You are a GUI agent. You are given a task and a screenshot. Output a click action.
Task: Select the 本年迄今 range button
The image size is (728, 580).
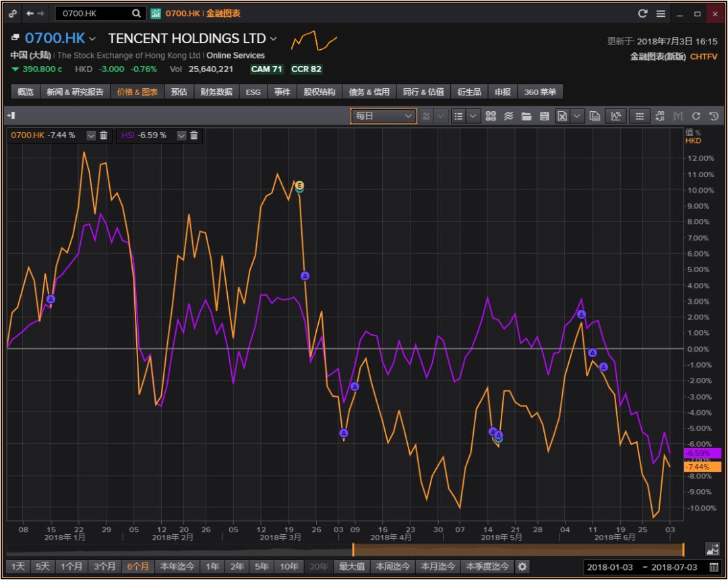(177, 567)
